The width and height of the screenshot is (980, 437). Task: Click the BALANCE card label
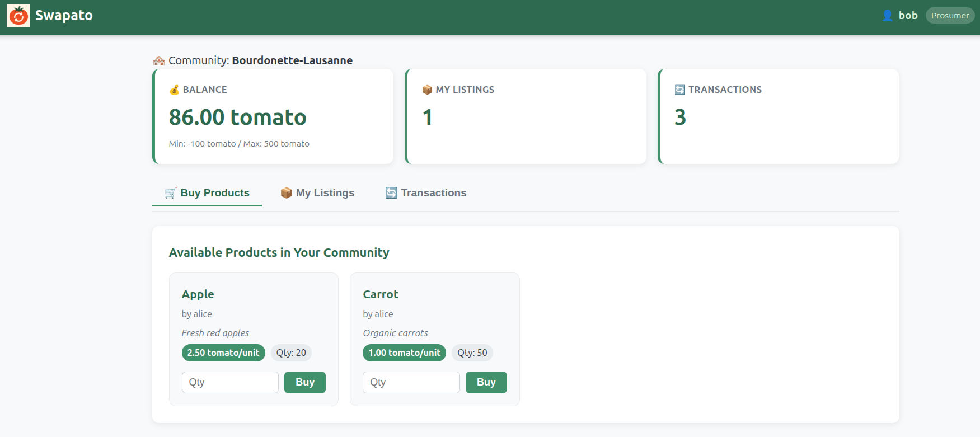[x=205, y=90]
